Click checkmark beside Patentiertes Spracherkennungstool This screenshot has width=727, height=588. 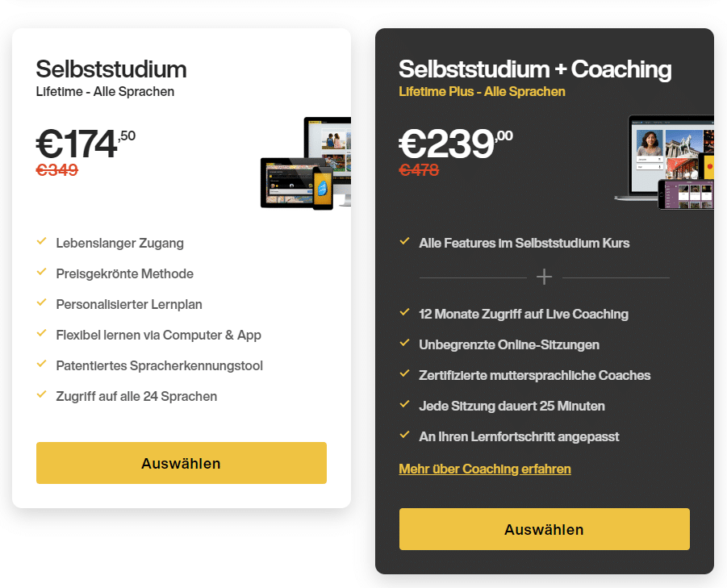tap(41, 364)
